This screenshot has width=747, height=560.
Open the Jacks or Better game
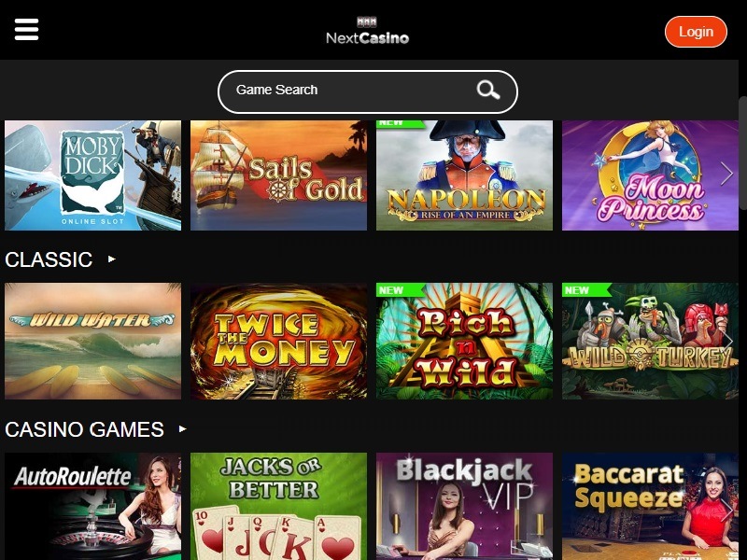(278, 506)
